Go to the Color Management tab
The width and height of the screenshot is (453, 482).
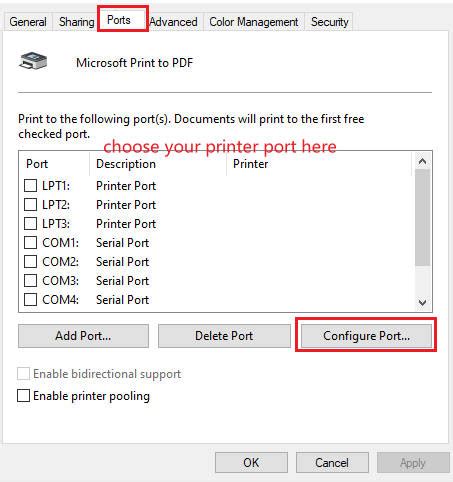point(254,22)
